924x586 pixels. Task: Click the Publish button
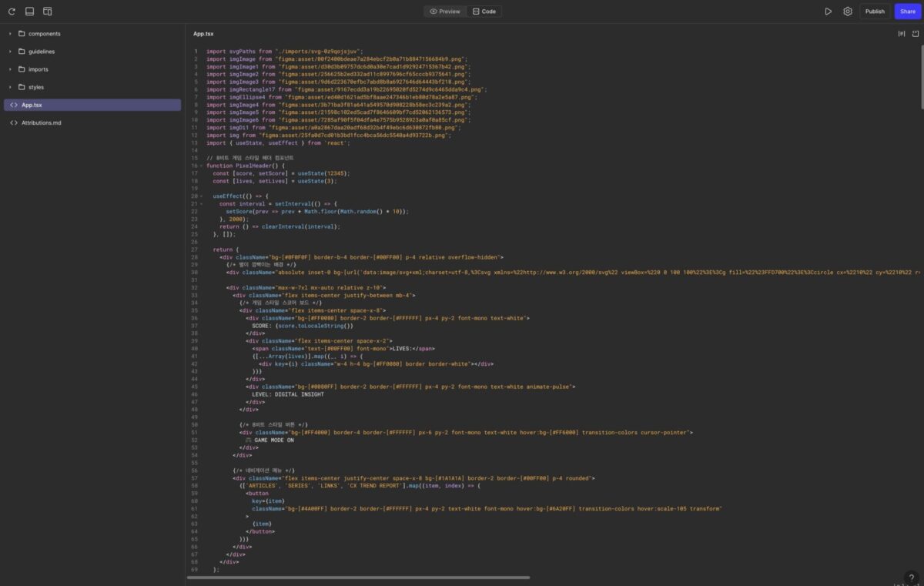click(875, 12)
